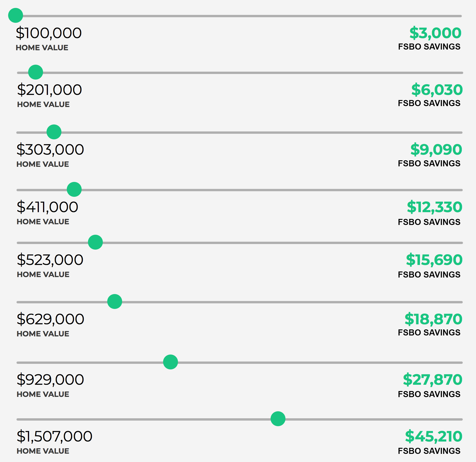The height and width of the screenshot is (462, 476).
Task: Click the slider thumb above $929,000
Action: [x=171, y=362]
